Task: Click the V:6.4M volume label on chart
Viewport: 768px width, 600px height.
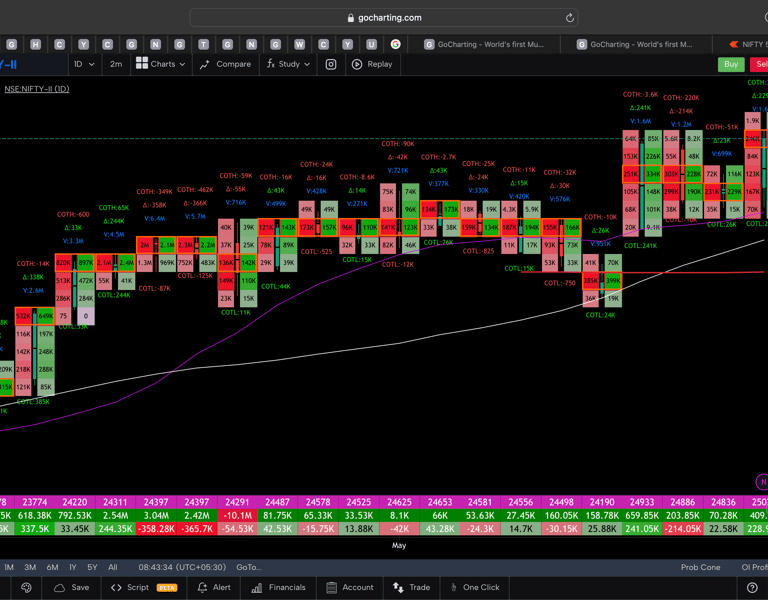Action: coord(155,218)
